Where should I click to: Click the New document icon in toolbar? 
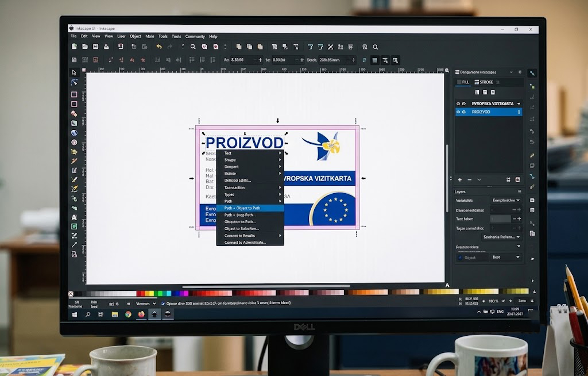(74, 47)
